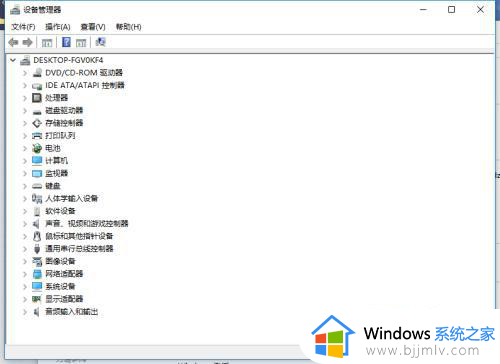This screenshot has width=500, height=364.
Task: Select the 监视器 label
Action: point(57,173)
